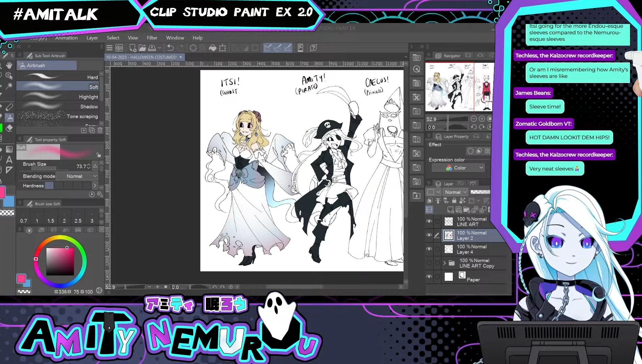Expand the LINE ART Copy folder
The image size is (642, 364).
coord(445,263)
